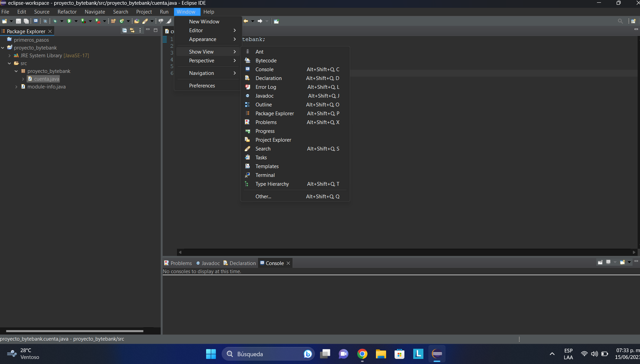
Task: Click the Coverage run toolbar icon
Action: coord(83,21)
